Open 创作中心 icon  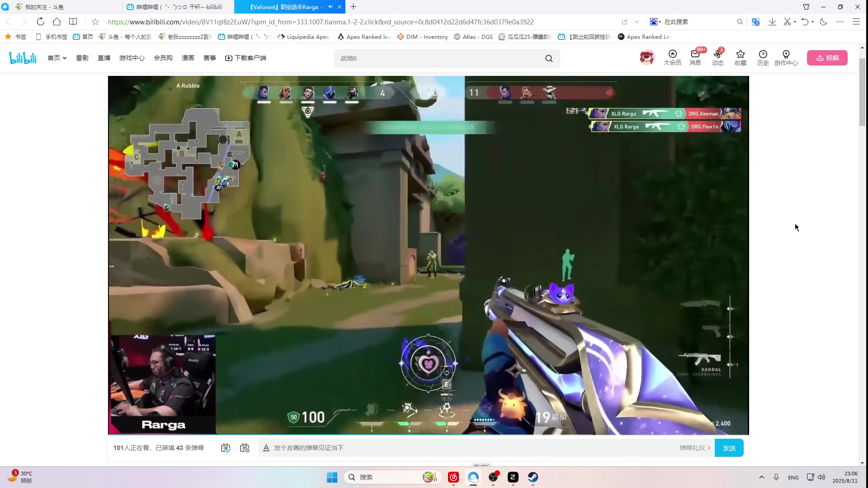click(786, 58)
